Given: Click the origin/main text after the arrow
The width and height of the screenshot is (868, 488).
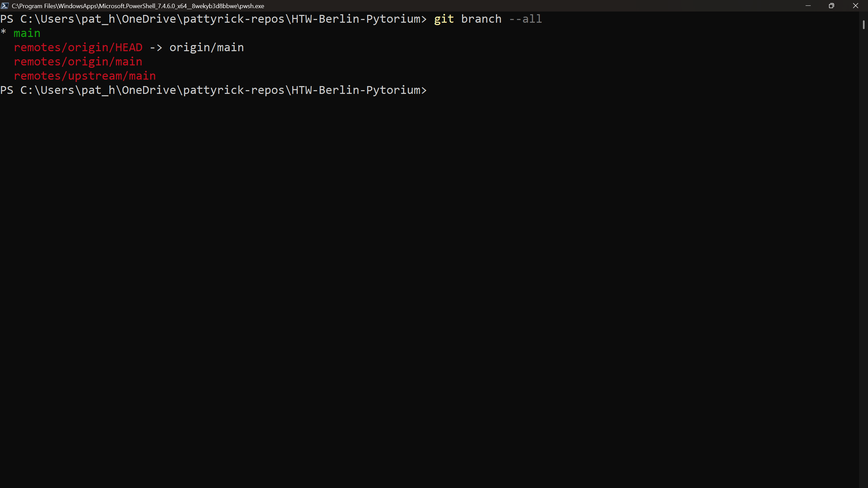Looking at the screenshot, I should click(x=206, y=47).
